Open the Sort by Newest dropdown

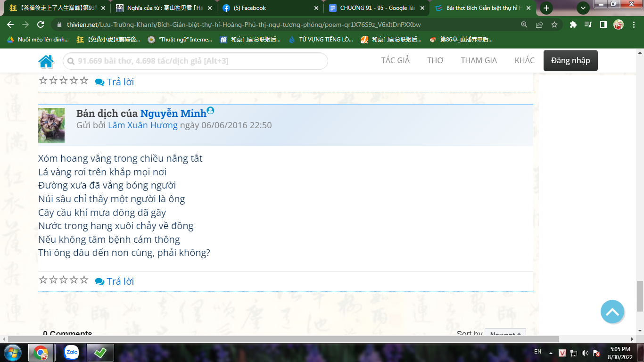(505, 334)
